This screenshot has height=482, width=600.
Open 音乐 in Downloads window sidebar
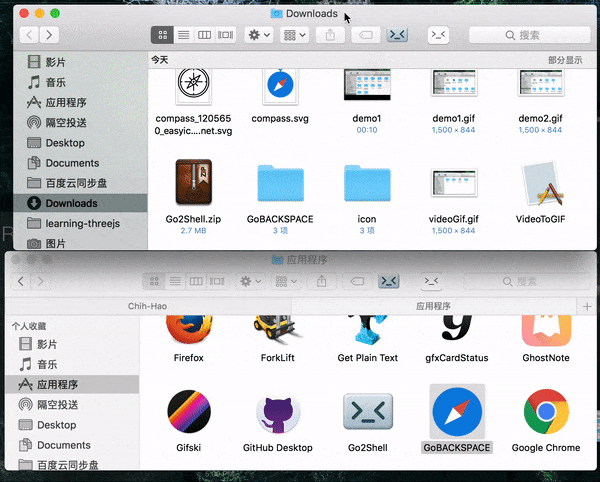[80, 82]
